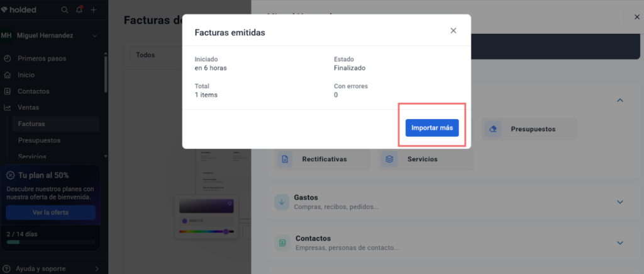Expand the Contactos import section
This screenshot has height=274, width=644.
(x=620, y=243)
